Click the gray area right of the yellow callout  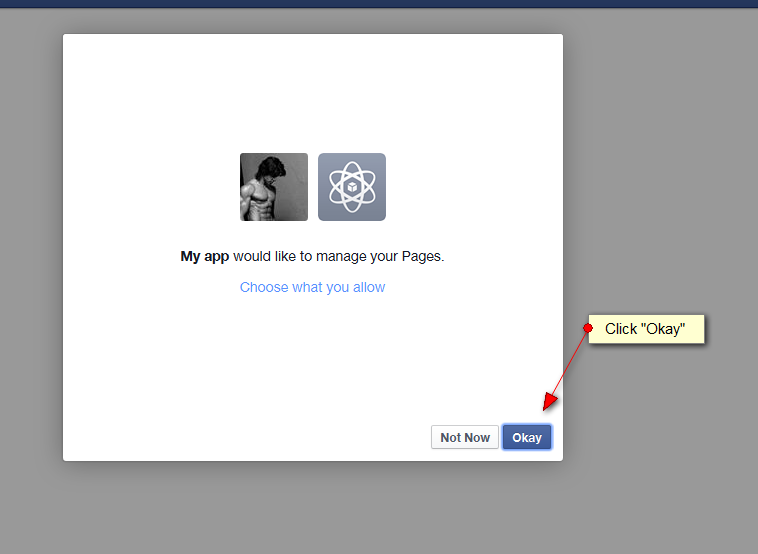pos(732,329)
